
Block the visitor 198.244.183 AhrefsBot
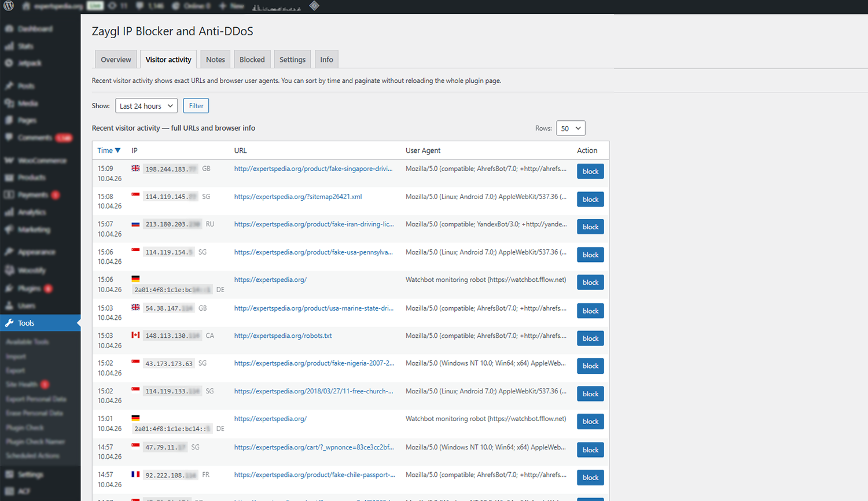pos(590,171)
